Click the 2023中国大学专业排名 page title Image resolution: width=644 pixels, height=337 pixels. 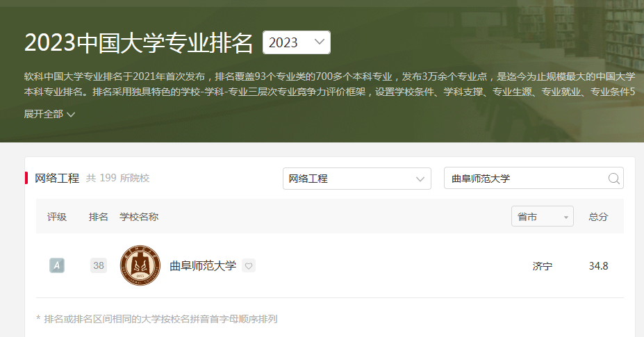pos(139,42)
